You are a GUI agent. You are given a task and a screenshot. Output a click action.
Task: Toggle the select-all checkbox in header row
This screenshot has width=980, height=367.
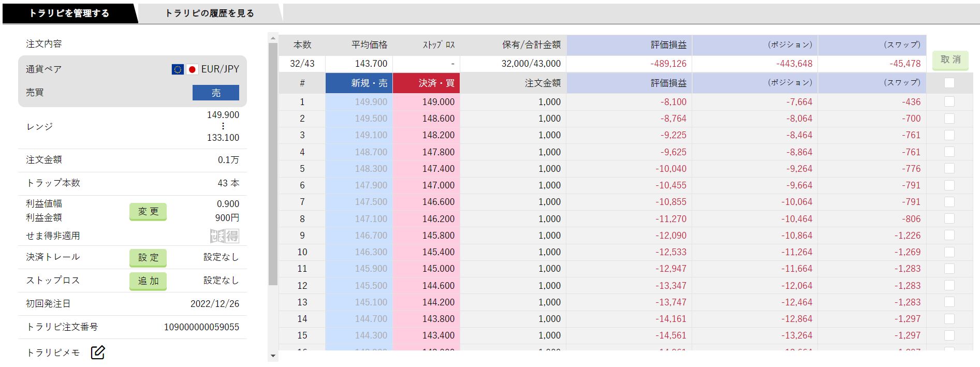[949, 83]
